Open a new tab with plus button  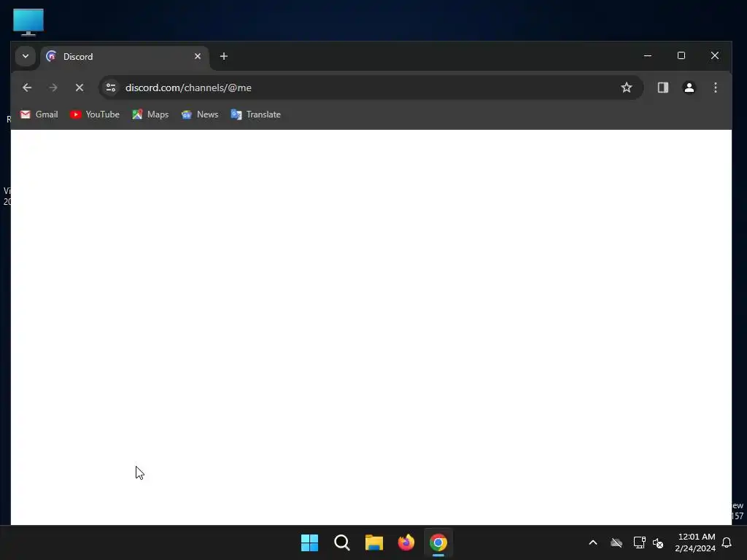(x=224, y=56)
